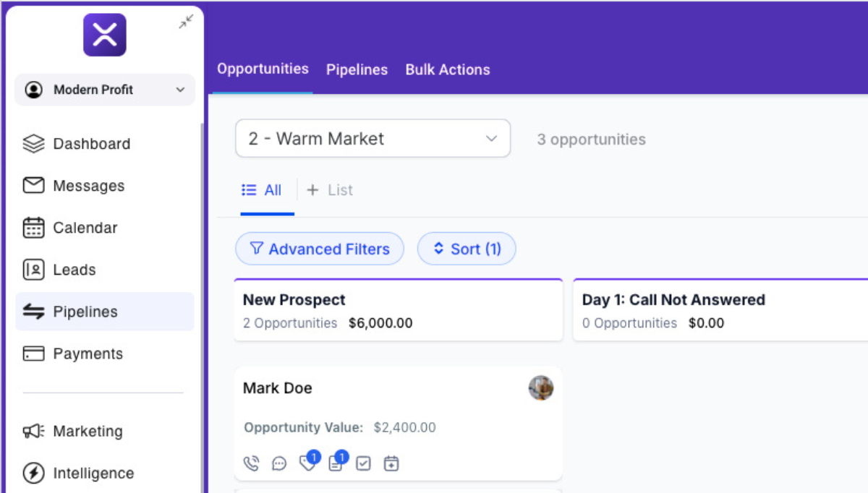Switch to the Pipelines tab in the header
The image size is (868, 493).
[x=357, y=70]
